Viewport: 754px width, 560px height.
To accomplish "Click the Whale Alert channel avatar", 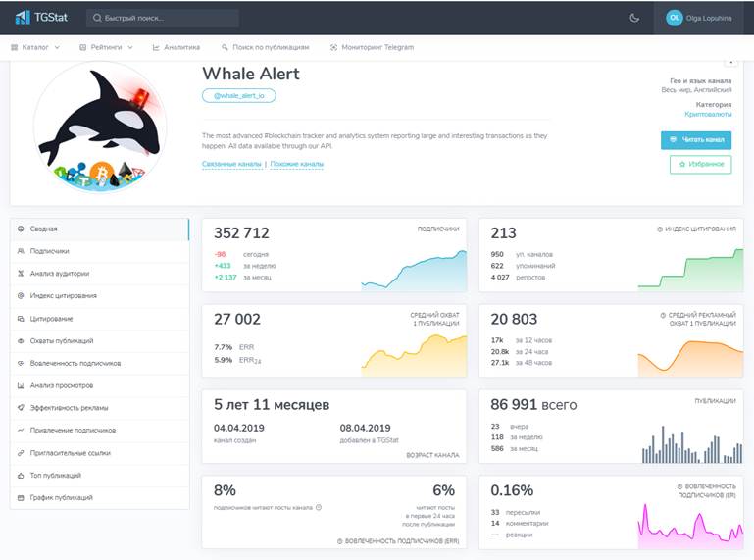I will (101, 127).
